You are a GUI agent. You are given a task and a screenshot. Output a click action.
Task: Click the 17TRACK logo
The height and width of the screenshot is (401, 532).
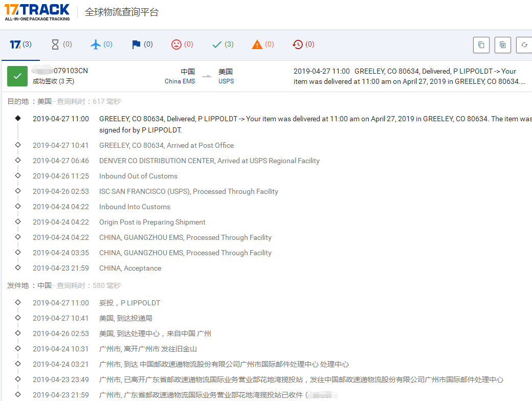37,12
